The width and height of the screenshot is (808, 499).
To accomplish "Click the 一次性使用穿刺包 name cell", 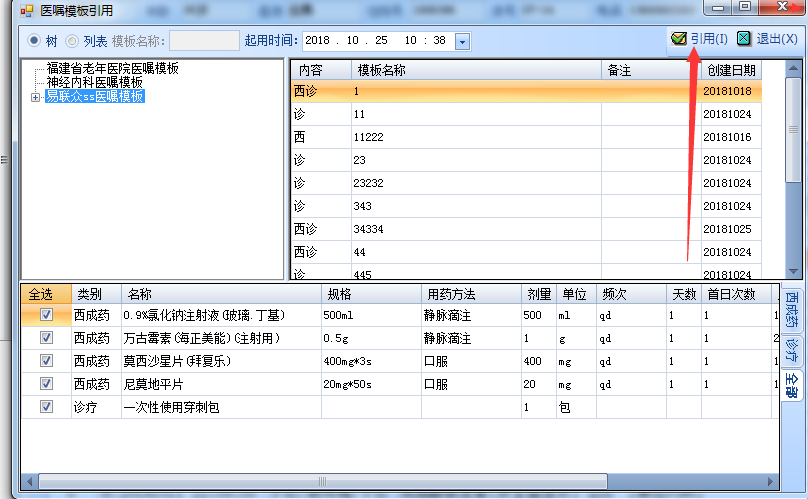I will 221,407.
